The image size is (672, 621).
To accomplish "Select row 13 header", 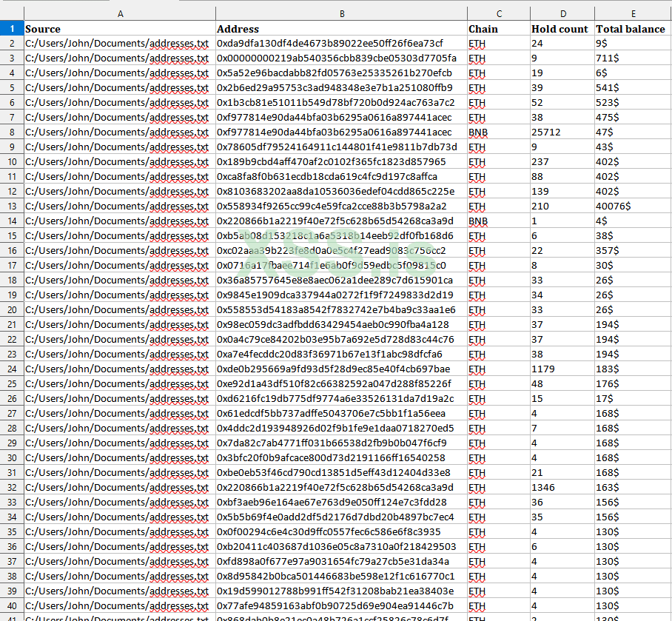I will point(12,207).
